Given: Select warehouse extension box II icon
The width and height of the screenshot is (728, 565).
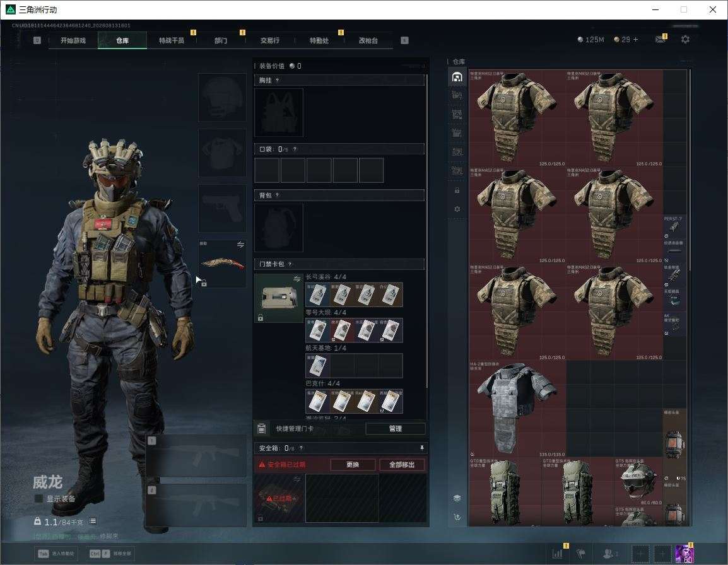Looking at the screenshot, I should 457,114.
